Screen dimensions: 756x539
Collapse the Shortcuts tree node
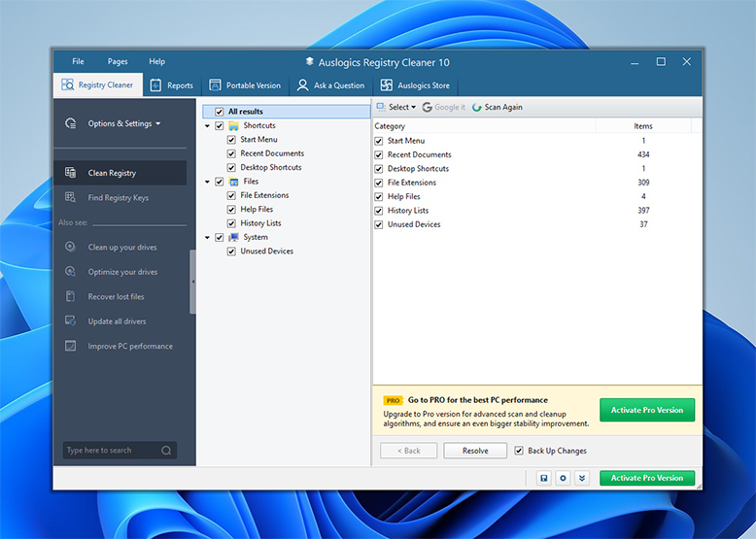coord(207,125)
